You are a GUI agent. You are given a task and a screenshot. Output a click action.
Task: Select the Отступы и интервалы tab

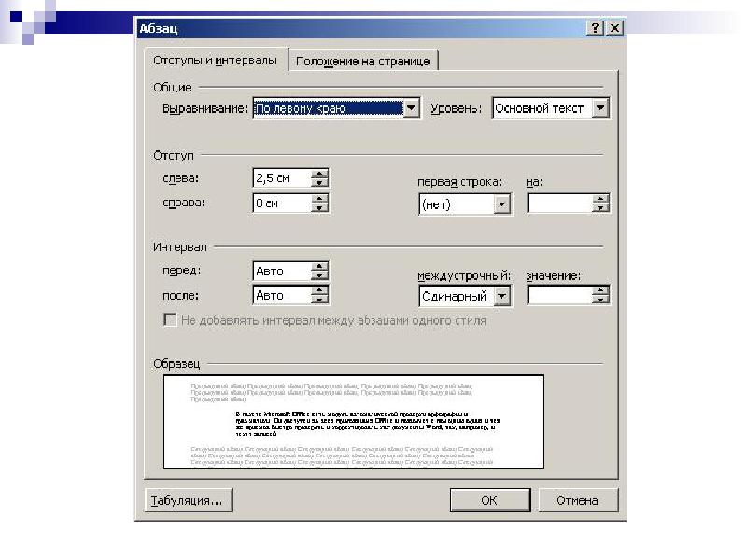pyautogui.click(x=215, y=61)
